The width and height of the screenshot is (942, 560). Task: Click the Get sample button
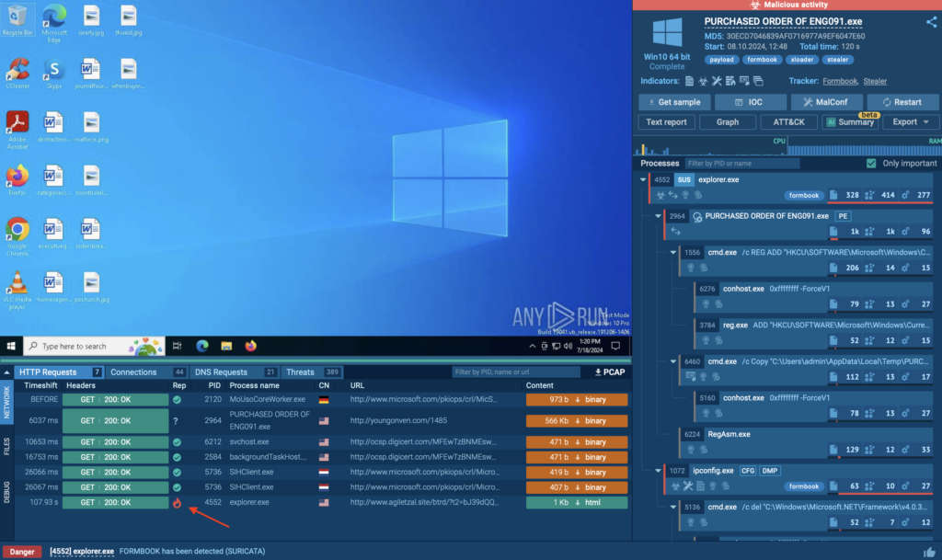pos(674,102)
